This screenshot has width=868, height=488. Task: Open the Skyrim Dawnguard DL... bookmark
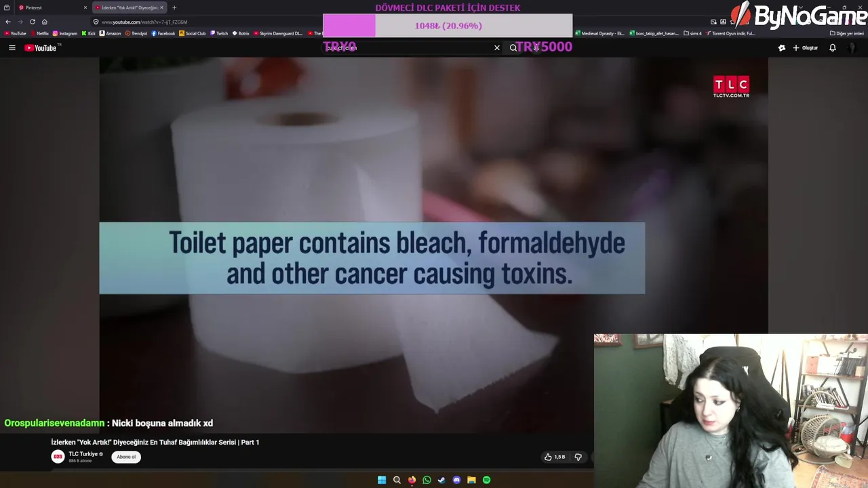coord(278,33)
